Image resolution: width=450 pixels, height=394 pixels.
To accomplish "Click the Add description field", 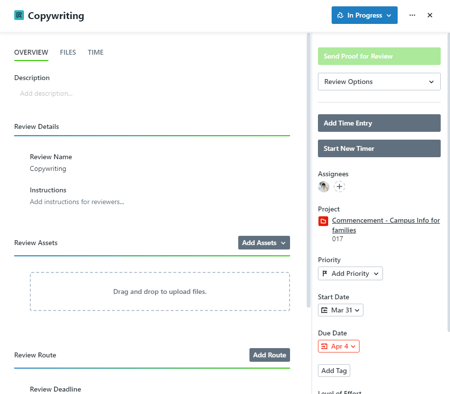I will [46, 93].
